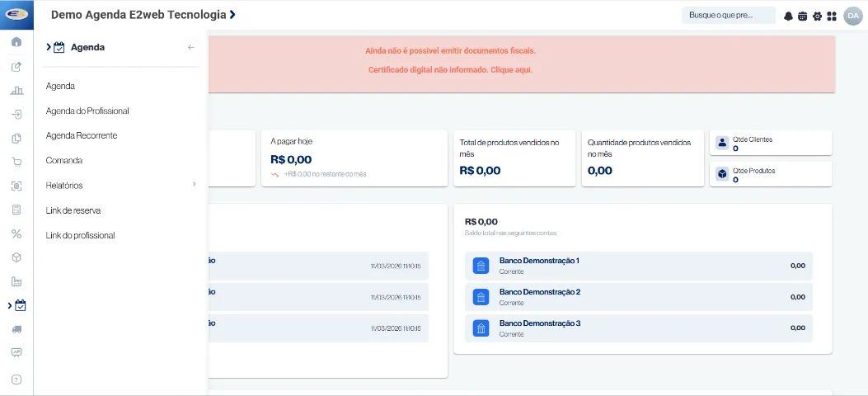The height and width of the screenshot is (396, 868).
Task: Click the Demo Agenda E2web Tecnologia title
Action: (x=138, y=15)
